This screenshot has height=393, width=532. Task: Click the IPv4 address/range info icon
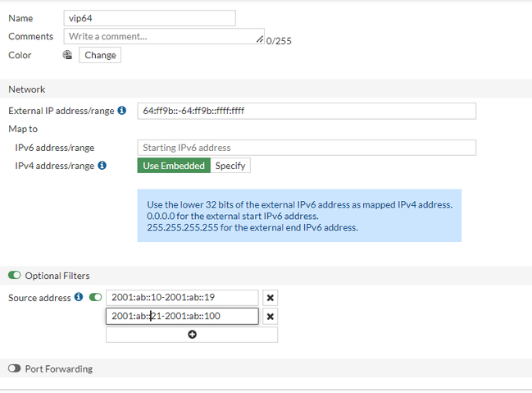click(x=102, y=165)
